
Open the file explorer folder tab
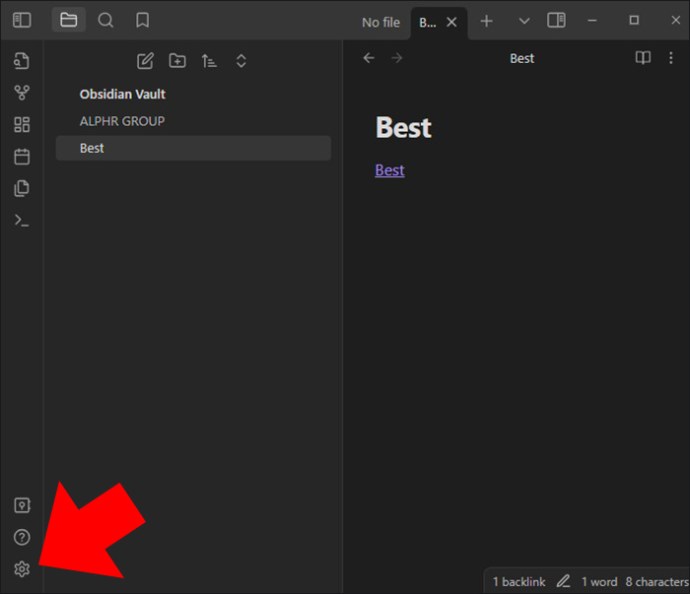coord(69,20)
